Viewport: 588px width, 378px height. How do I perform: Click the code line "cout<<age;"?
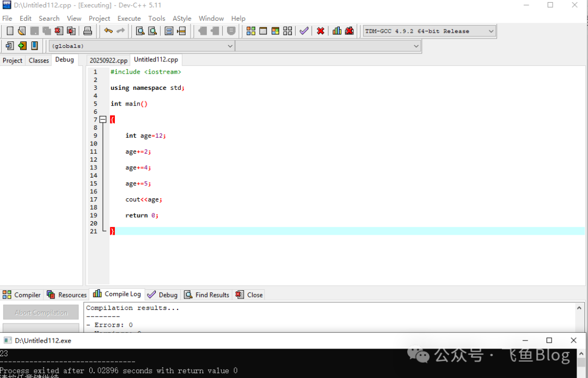[144, 199]
